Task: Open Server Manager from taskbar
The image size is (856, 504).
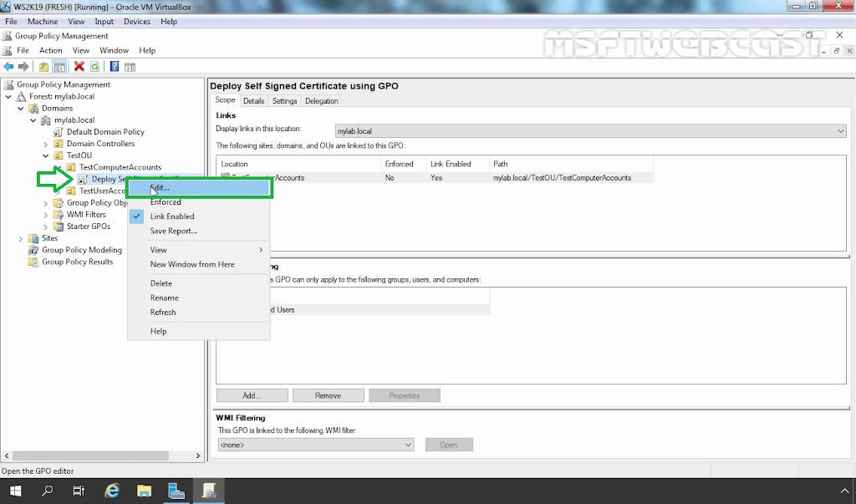Action: coord(176,491)
